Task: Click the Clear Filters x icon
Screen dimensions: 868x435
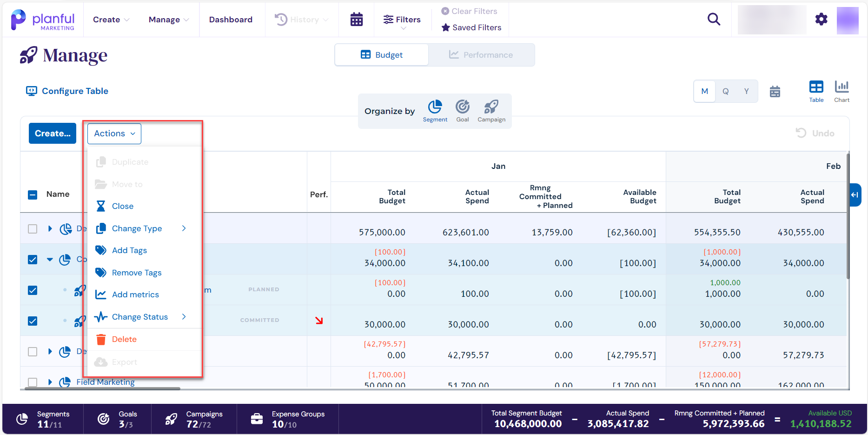Action: [x=445, y=11]
